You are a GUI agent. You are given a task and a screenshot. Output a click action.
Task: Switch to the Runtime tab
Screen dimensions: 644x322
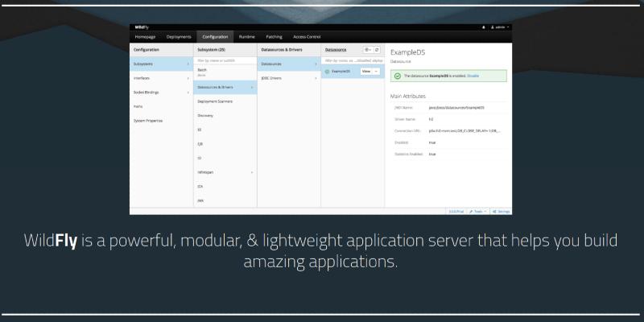(246, 37)
